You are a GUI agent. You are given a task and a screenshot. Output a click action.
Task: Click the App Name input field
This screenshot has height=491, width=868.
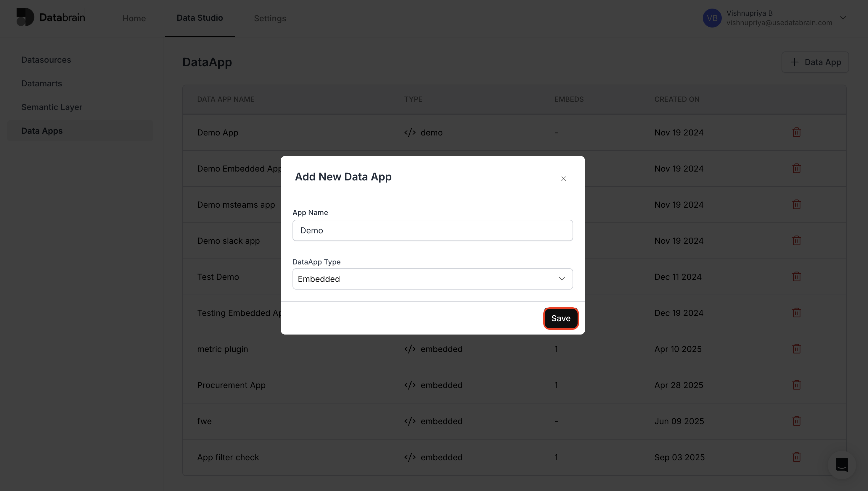[432, 230]
